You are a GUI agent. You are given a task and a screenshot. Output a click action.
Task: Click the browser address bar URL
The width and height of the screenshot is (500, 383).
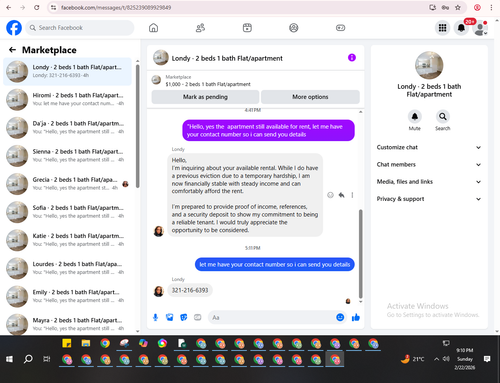[x=116, y=7]
